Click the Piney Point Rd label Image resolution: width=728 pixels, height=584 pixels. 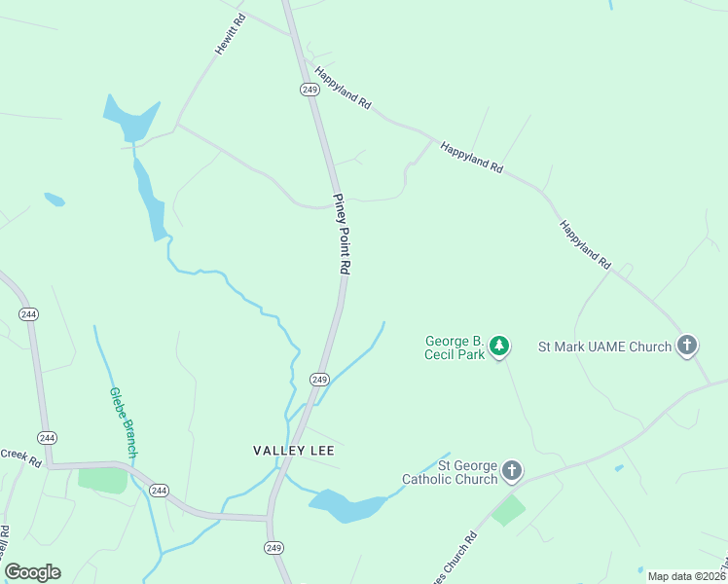coord(343,234)
